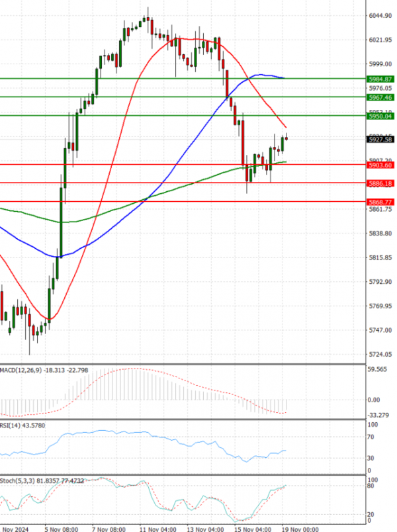Click the 6044.90 price axis value
The width and height of the screenshot is (397, 532).
click(x=380, y=16)
